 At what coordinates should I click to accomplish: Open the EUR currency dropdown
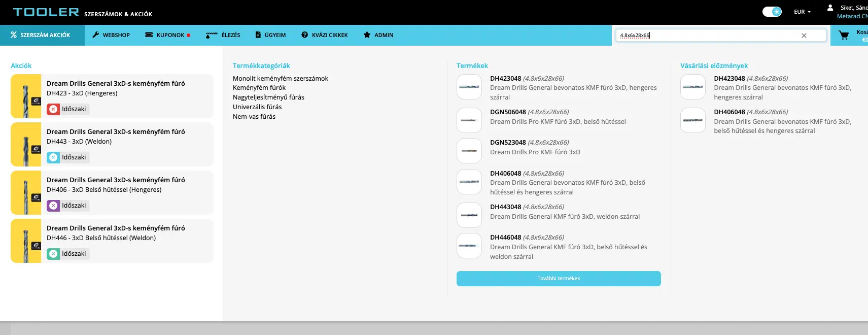(x=802, y=12)
